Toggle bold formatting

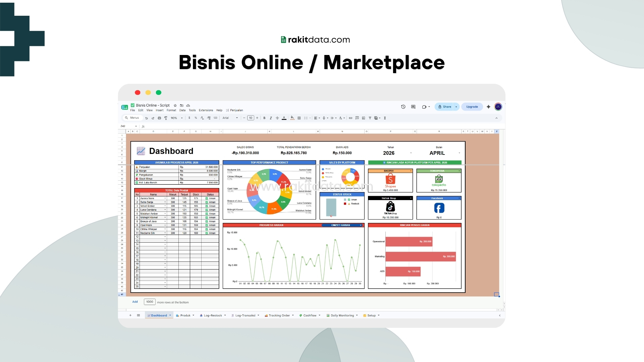(264, 118)
